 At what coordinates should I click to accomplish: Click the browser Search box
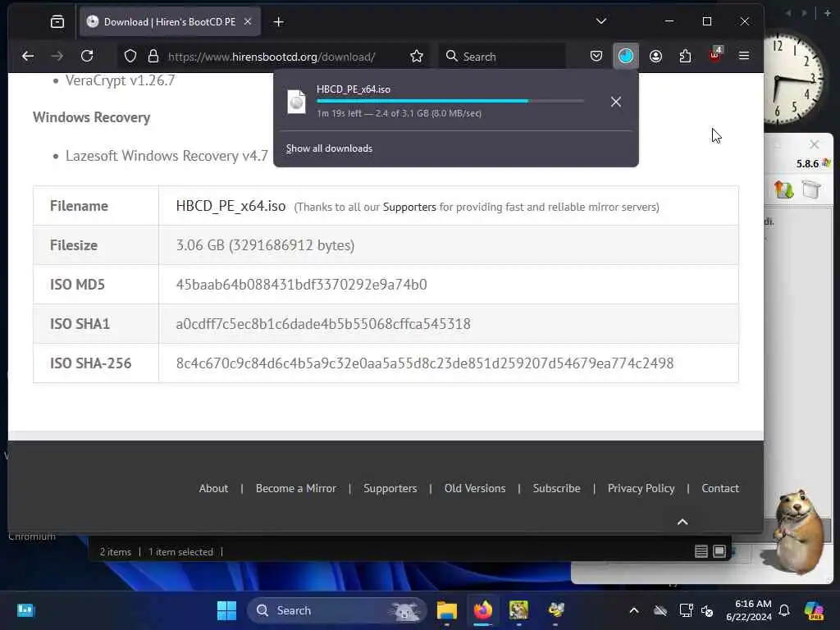tap(503, 57)
